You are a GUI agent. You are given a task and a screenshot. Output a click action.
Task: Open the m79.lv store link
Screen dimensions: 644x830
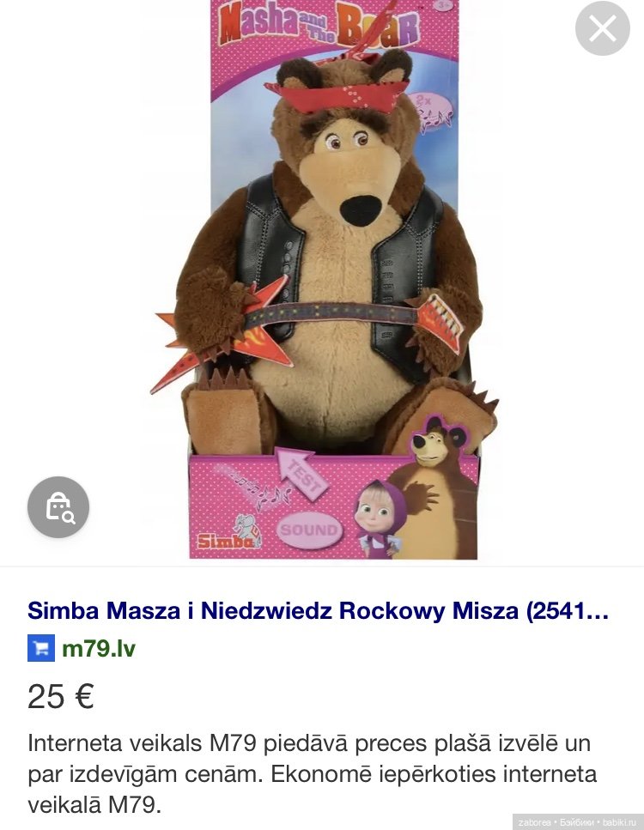(98, 648)
